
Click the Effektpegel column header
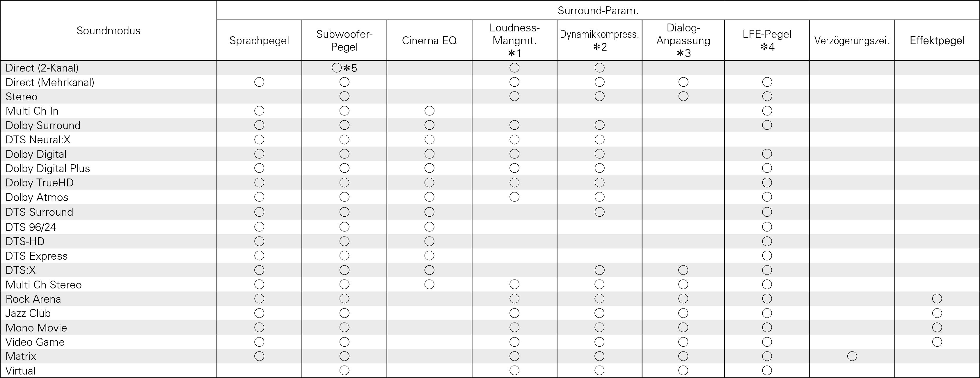click(937, 41)
